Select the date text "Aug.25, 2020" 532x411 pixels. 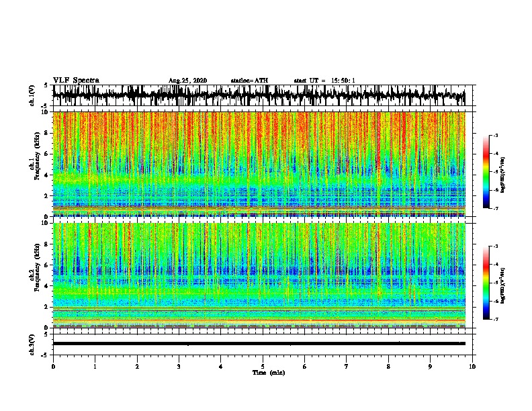(x=187, y=81)
